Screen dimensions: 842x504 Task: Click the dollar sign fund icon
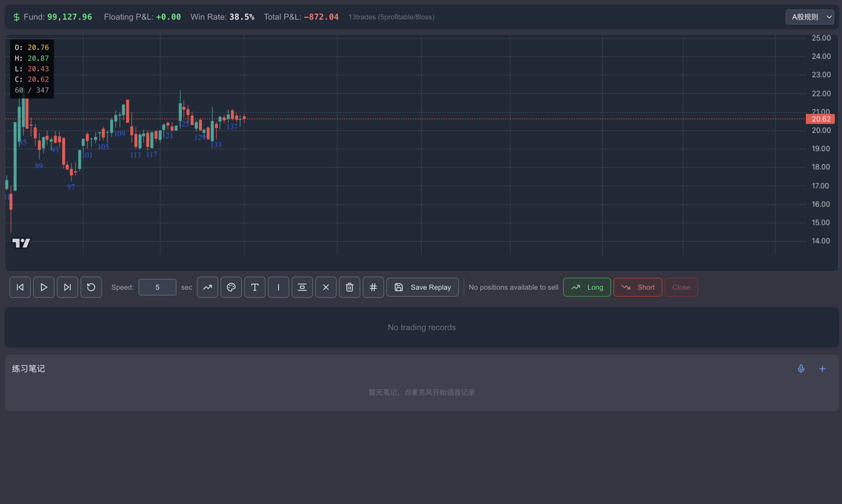[x=16, y=17]
